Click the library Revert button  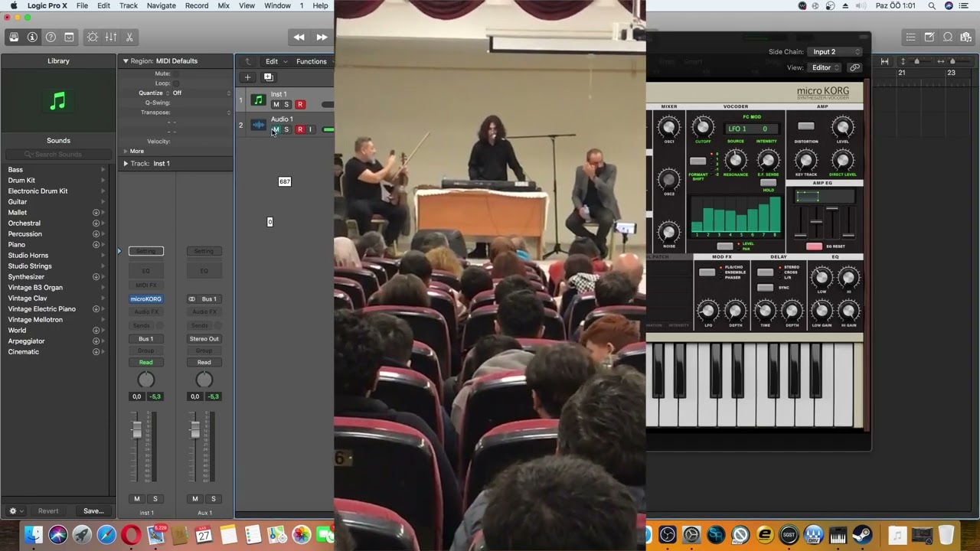[x=48, y=511]
